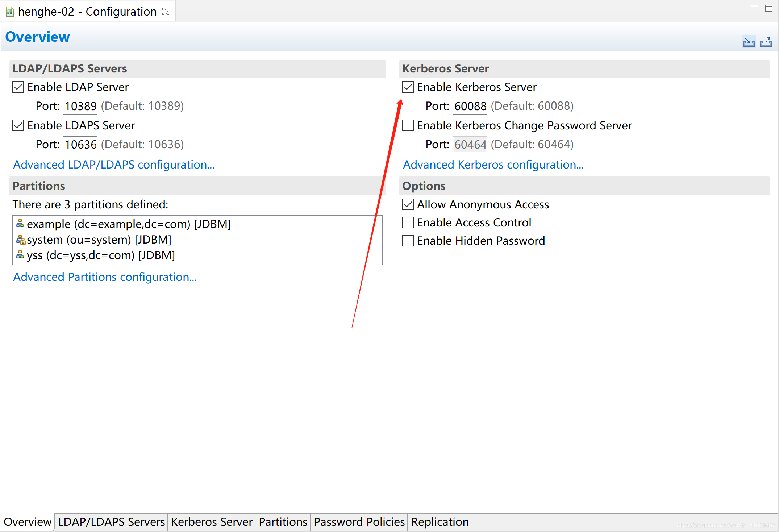Focus the Kerberos port field 60088
This screenshot has height=532, width=779.
470,106
